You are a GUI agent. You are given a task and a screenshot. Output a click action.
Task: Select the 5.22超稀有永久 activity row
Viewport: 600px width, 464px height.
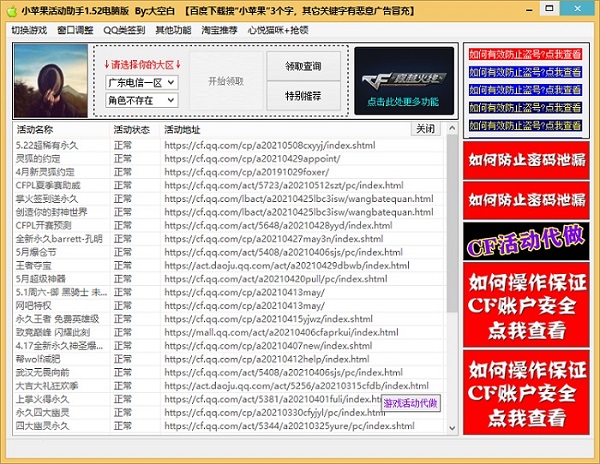tap(228, 145)
